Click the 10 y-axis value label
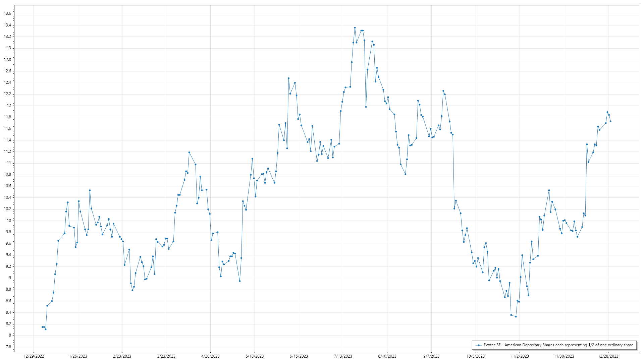Viewport: 644px width, 362px height. tap(9, 221)
